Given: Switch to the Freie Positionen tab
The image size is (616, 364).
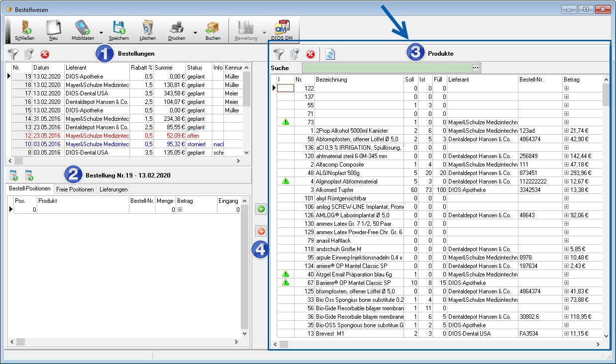Looking at the screenshot, I should [75, 189].
